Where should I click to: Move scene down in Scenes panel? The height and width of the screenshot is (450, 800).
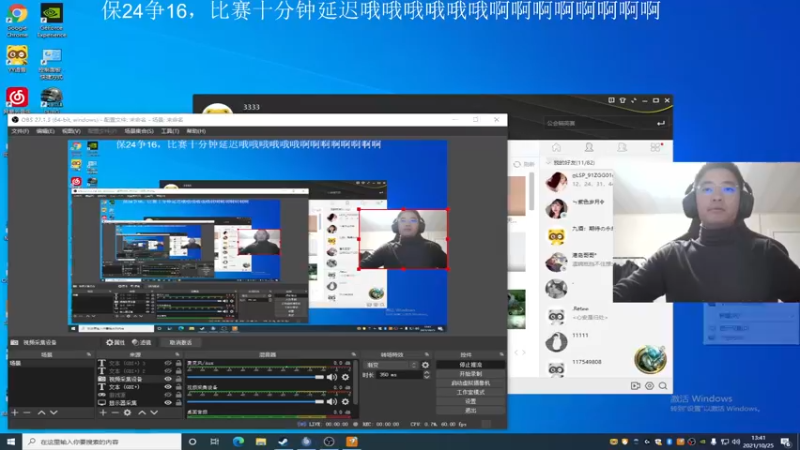point(54,412)
